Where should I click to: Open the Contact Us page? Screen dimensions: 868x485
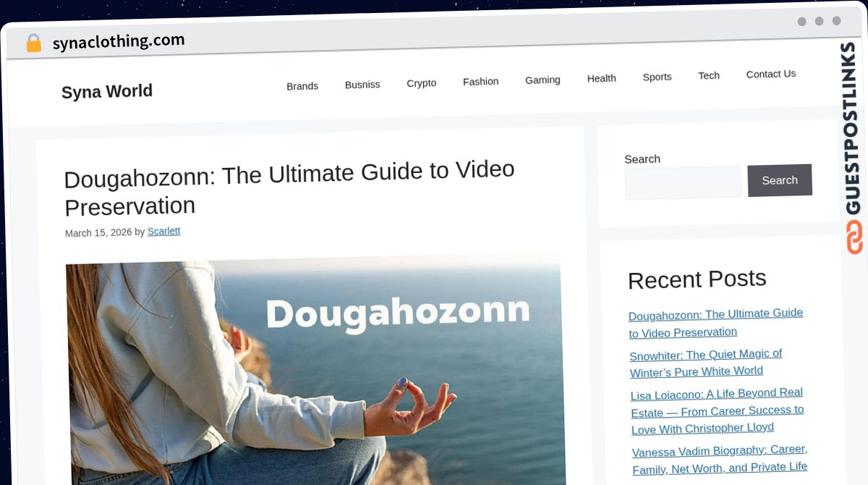(771, 74)
